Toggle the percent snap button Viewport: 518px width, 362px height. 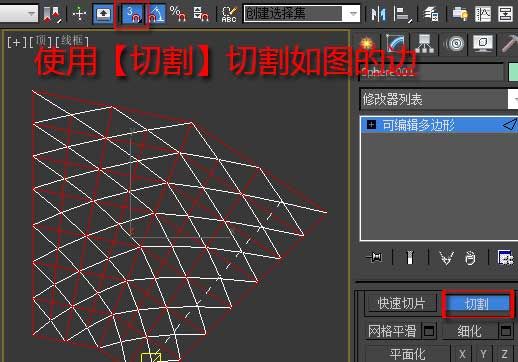tap(178, 14)
